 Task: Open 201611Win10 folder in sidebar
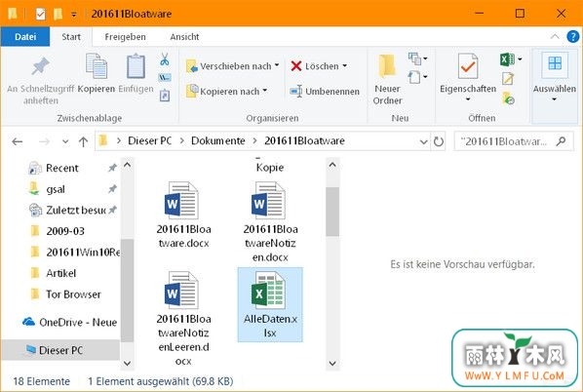point(83,253)
